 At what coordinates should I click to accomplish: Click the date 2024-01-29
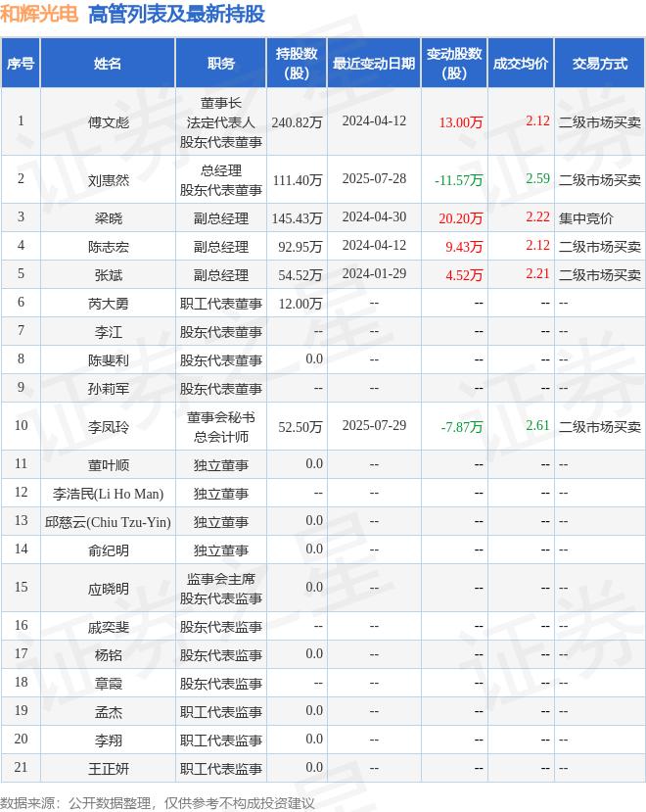pyautogui.click(x=374, y=274)
